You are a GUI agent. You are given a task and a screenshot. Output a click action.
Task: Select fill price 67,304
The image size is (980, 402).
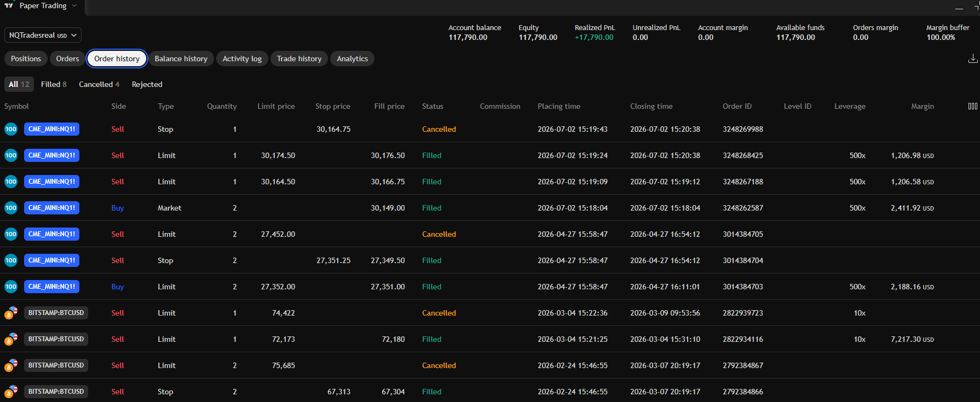[393, 392]
